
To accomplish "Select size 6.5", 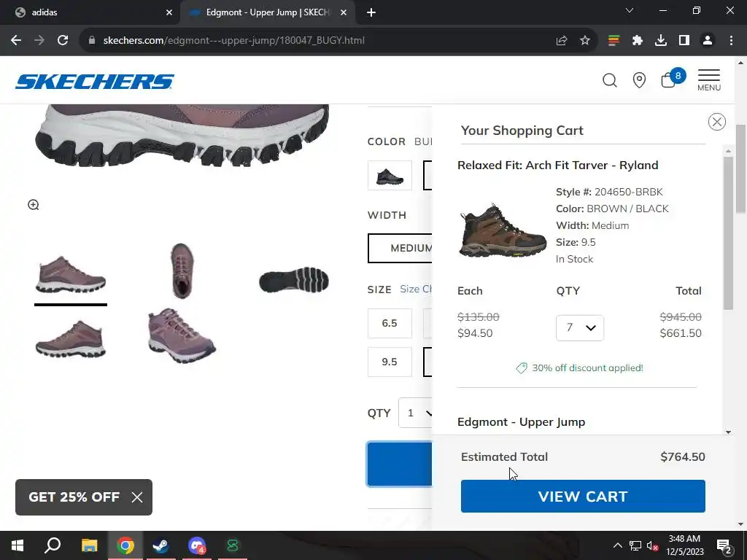I will [390, 323].
